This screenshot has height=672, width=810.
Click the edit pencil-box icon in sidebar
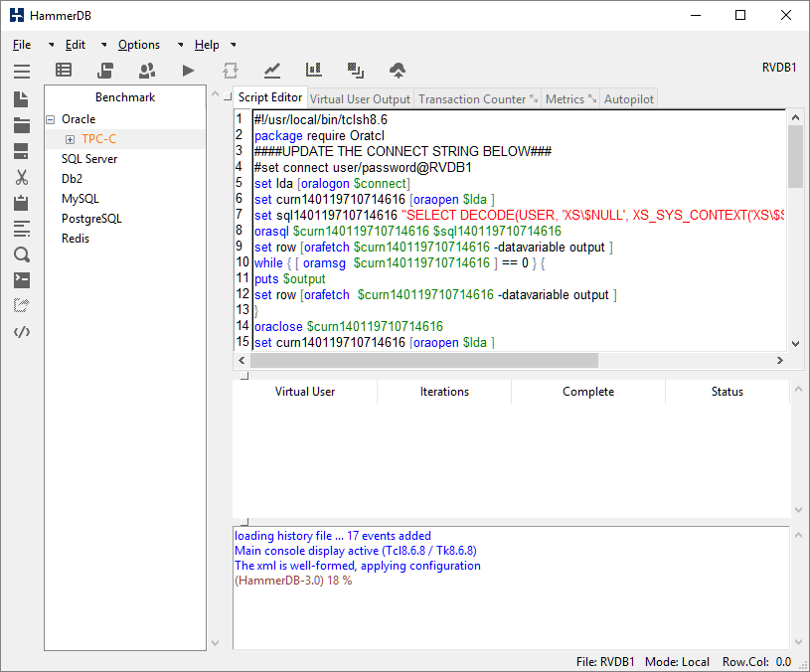[x=21, y=306]
